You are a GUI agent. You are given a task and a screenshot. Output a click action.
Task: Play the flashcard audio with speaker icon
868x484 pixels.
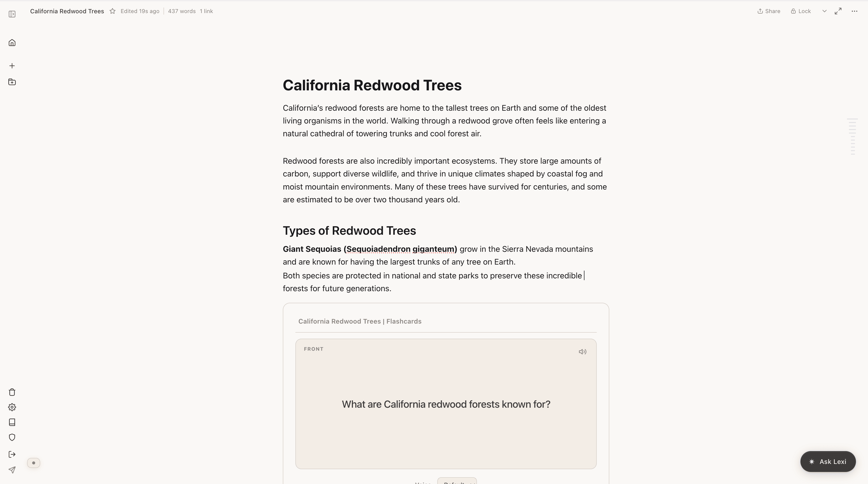(x=582, y=351)
